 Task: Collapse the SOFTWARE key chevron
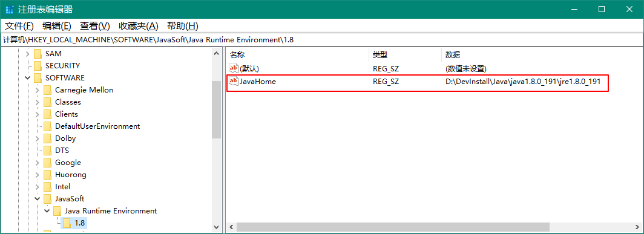click(28, 77)
